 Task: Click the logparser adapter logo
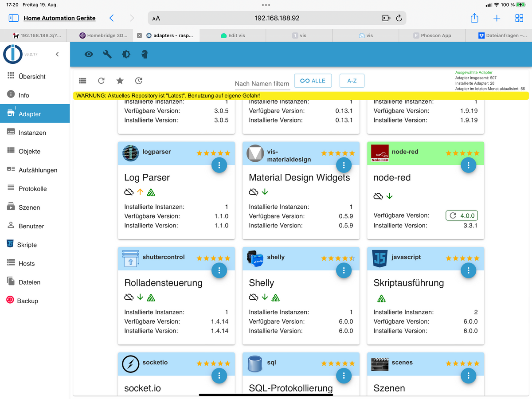pyautogui.click(x=130, y=153)
